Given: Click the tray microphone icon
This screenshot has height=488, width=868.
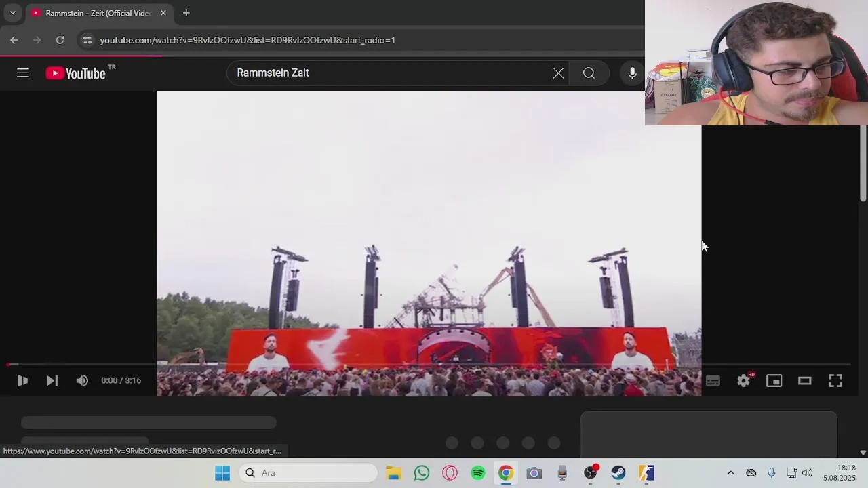Looking at the screenshot, I should click(771, 473).
